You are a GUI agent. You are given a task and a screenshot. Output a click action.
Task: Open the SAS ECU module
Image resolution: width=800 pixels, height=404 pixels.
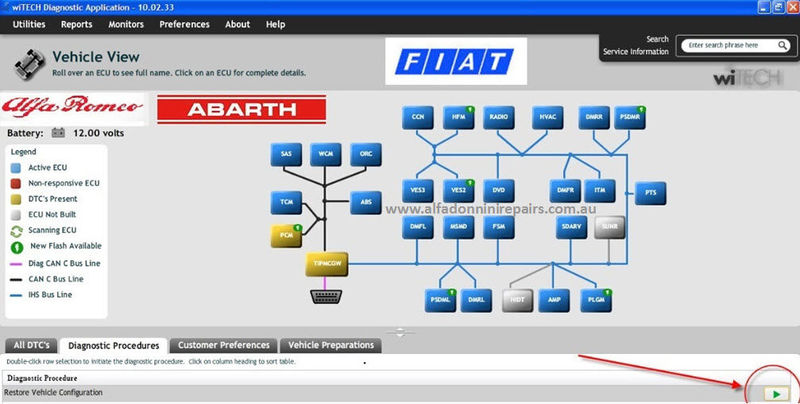[x=286, y=155]
